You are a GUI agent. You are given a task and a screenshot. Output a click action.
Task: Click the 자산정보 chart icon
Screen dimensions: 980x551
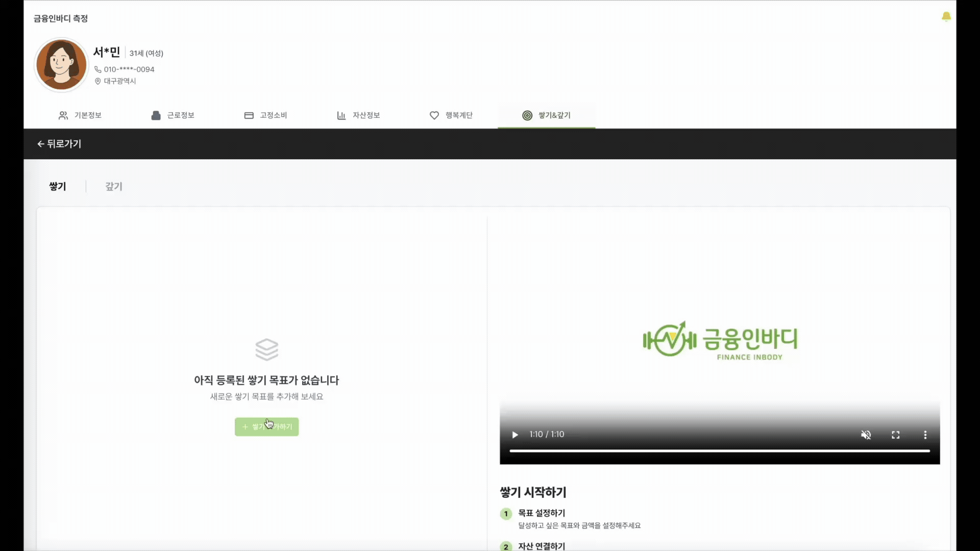[340, 115]
